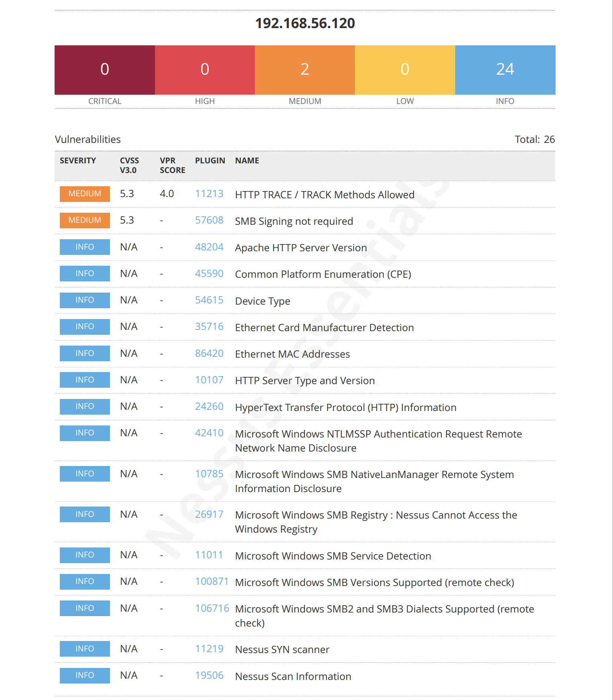Click the CVSS V3.0 column header

(129, 165)
